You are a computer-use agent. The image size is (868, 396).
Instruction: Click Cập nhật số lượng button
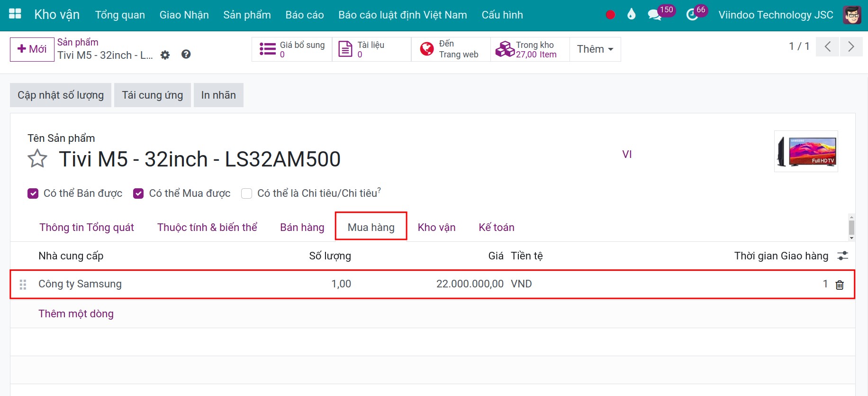click(61, 95)
